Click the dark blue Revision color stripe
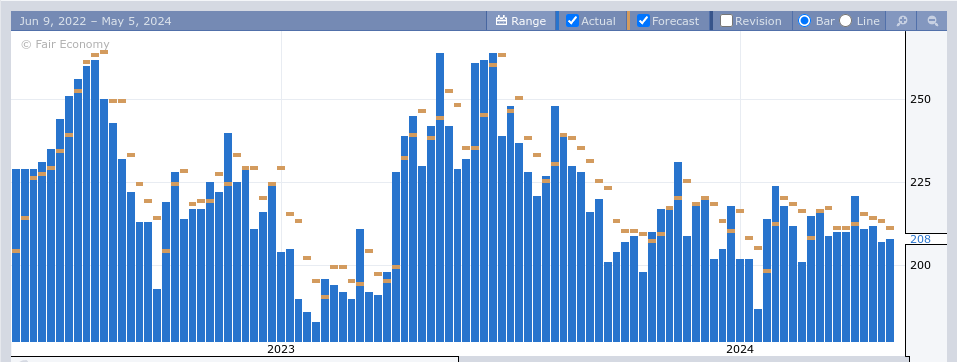Screen dimensions: 957x362 coord(711,21)
